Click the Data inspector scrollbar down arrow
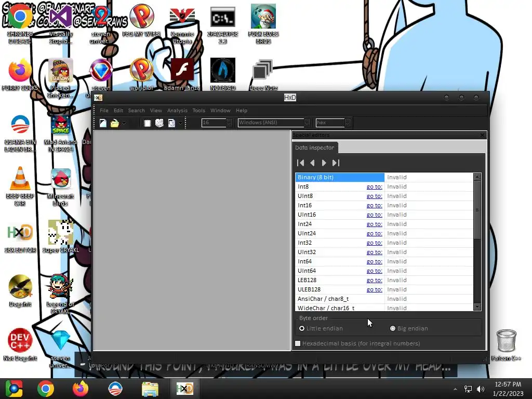Image resolution: width=532 pixels, height=399 pixels. tap(477, 307)
